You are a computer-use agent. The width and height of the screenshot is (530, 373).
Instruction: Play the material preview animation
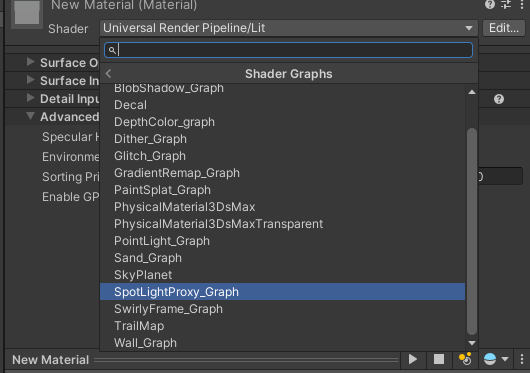click(412, 359)
